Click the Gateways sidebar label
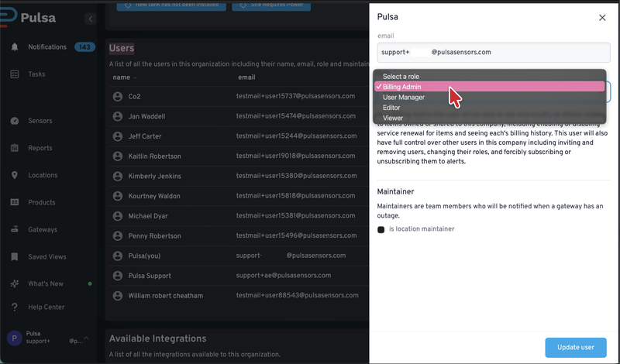Viewport: 620px width, 364px height. pos(43,229)
